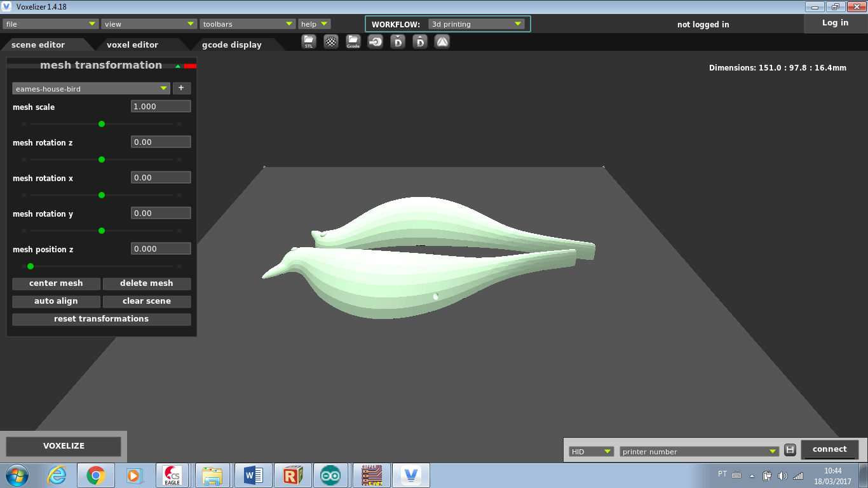Open Windows Media Player from the taskbar

pyautogui.click(x=134, y=475)
